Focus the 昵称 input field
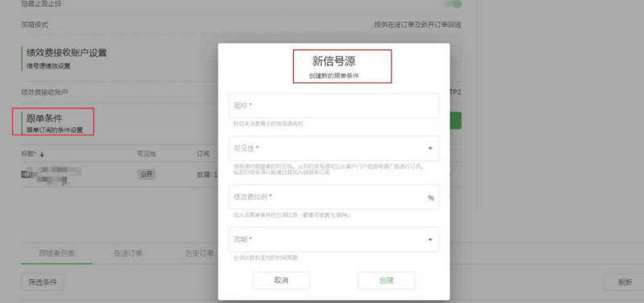 point(334,106)
